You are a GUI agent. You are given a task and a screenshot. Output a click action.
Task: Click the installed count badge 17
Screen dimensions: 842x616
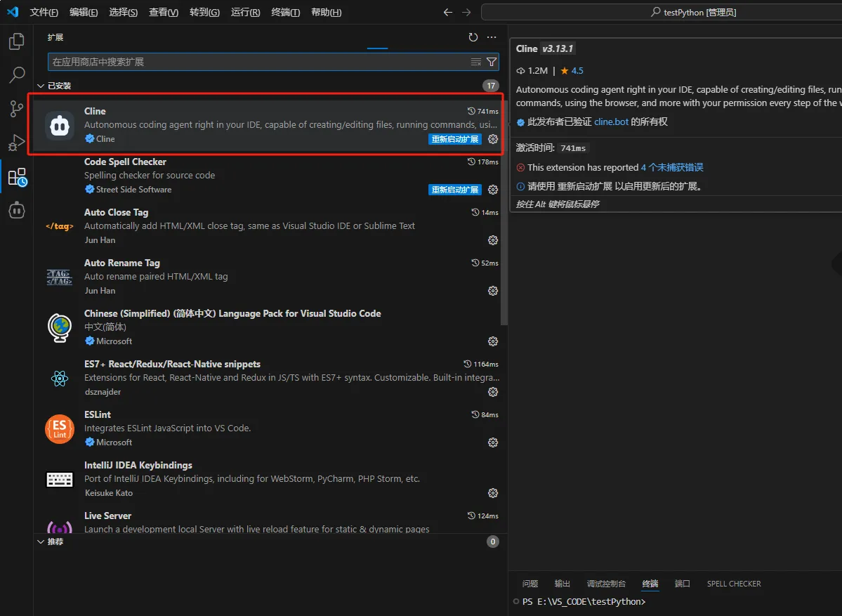click(x=491, y=86)
